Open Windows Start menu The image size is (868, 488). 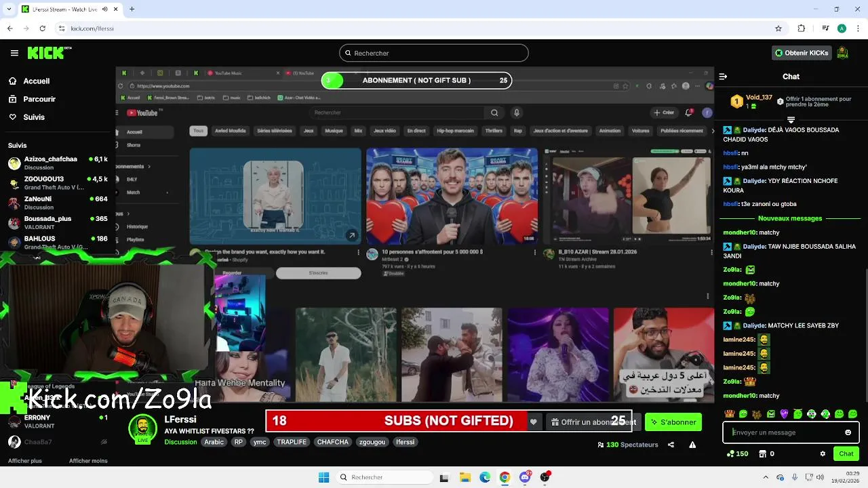tap(323, 477)
